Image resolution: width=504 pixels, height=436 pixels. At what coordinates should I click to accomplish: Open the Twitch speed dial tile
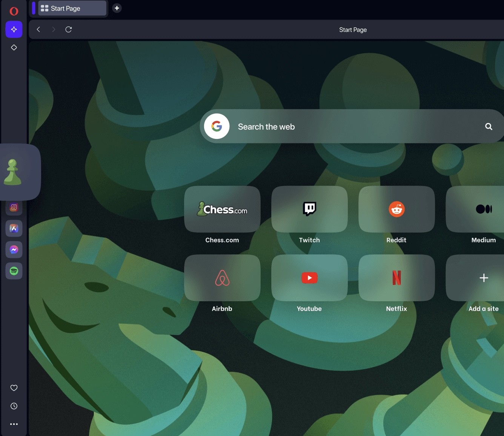(x=309, y=209)
